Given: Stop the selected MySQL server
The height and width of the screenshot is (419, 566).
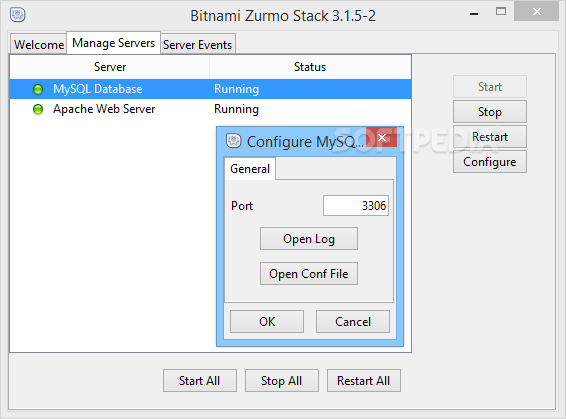Looking at the screenshot, I should (x=489, y=112).
